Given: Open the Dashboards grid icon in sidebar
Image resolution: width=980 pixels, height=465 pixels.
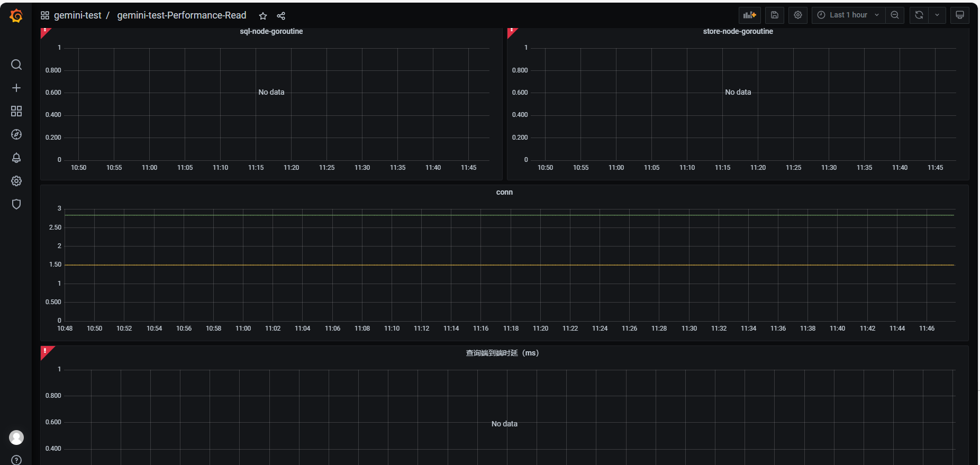Looking at the screenshot, I should click(x=16, y=111).
